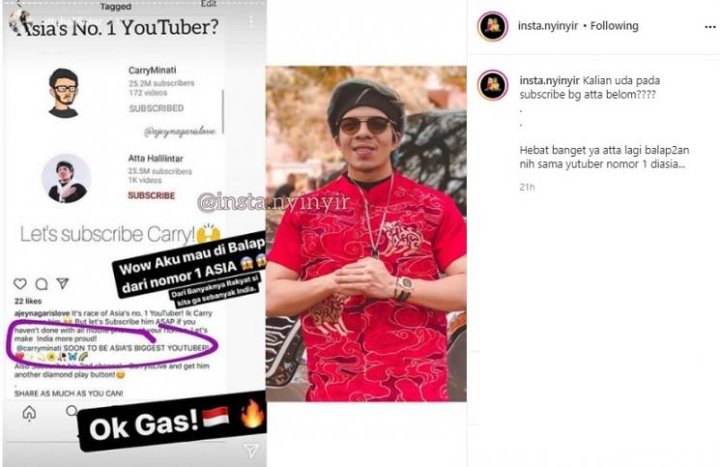Click the Edit option at top

208,4
